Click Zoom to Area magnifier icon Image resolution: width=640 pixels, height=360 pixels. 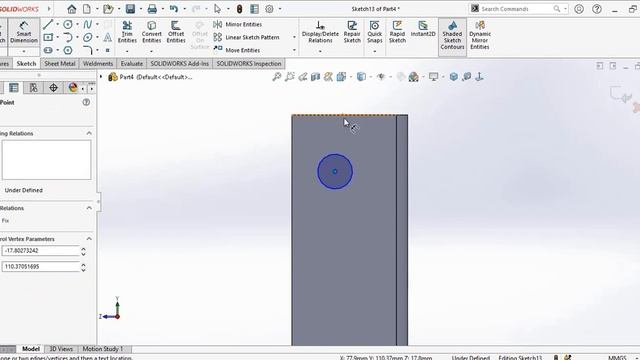[290, 77]
